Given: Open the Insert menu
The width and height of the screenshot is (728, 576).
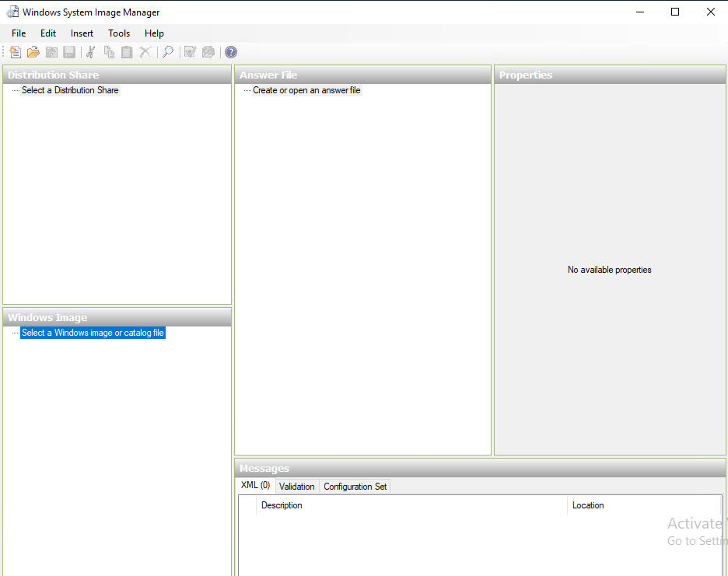Looking at the screenshot, I should (x=82, y=33).
